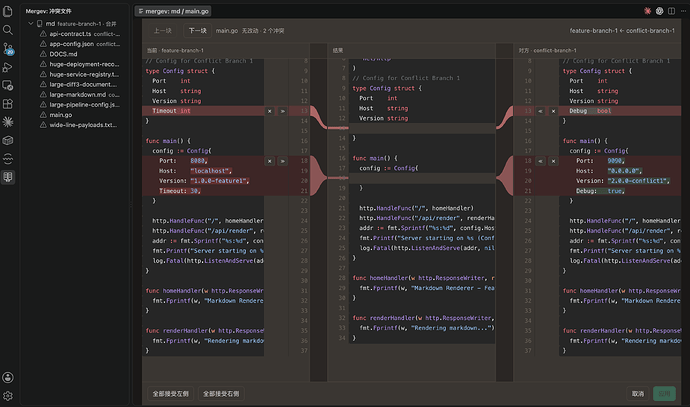Screen dimensions: 690x407
Task: Discard left 'Timeout int' change with X
Action: [x=270, y=111]
